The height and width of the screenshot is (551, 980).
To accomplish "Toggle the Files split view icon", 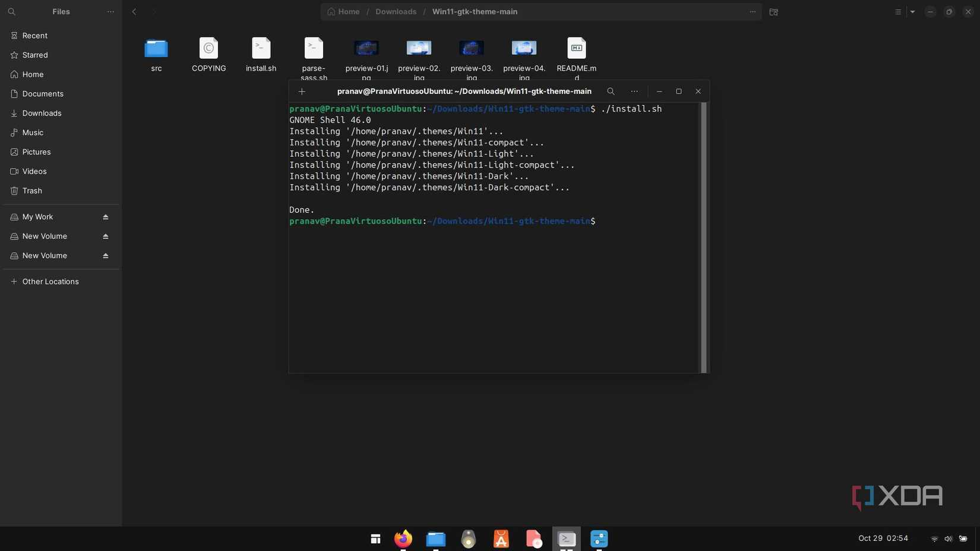I will pos(773,12).
